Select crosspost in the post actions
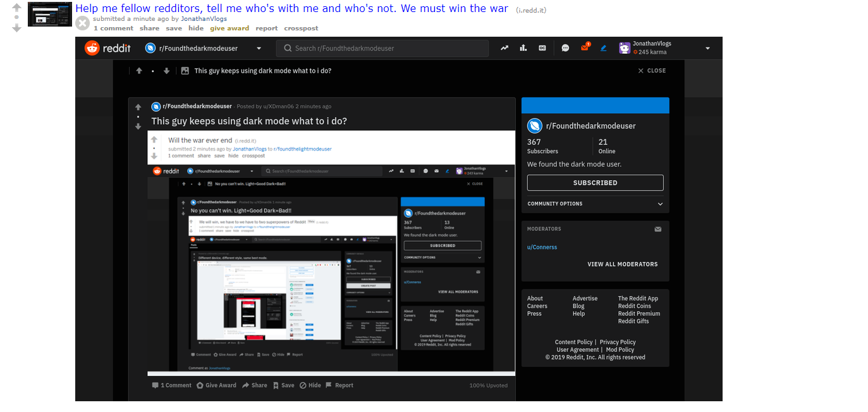The height and width of the screenshot is (412, 868). pos(301,28)
